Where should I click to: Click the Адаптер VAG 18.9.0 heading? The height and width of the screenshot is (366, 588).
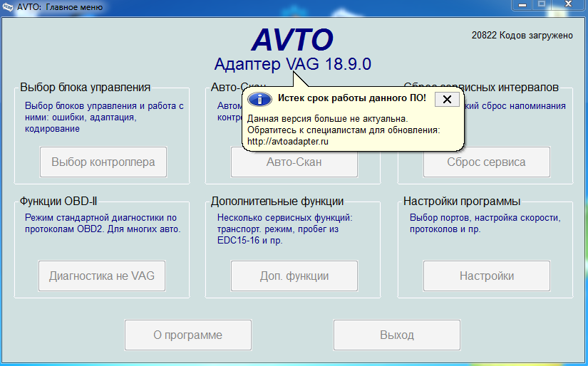(292, 64)
